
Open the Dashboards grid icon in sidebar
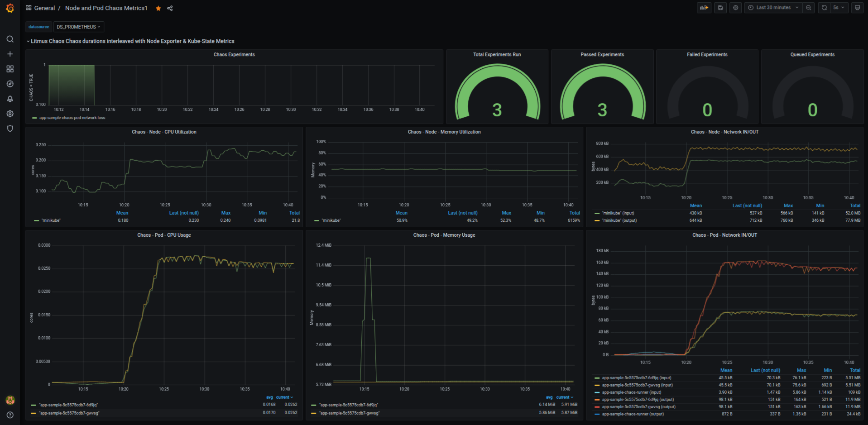tap(10, 69)
